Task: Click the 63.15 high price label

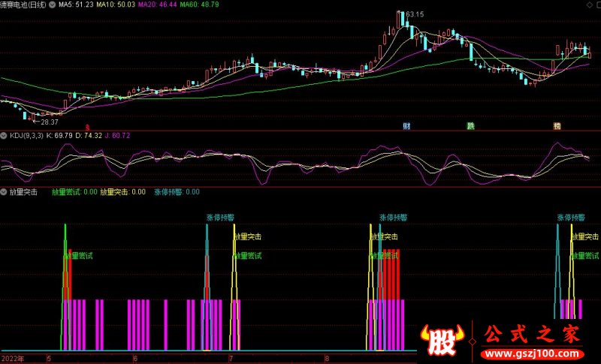Action: [415, 14]
